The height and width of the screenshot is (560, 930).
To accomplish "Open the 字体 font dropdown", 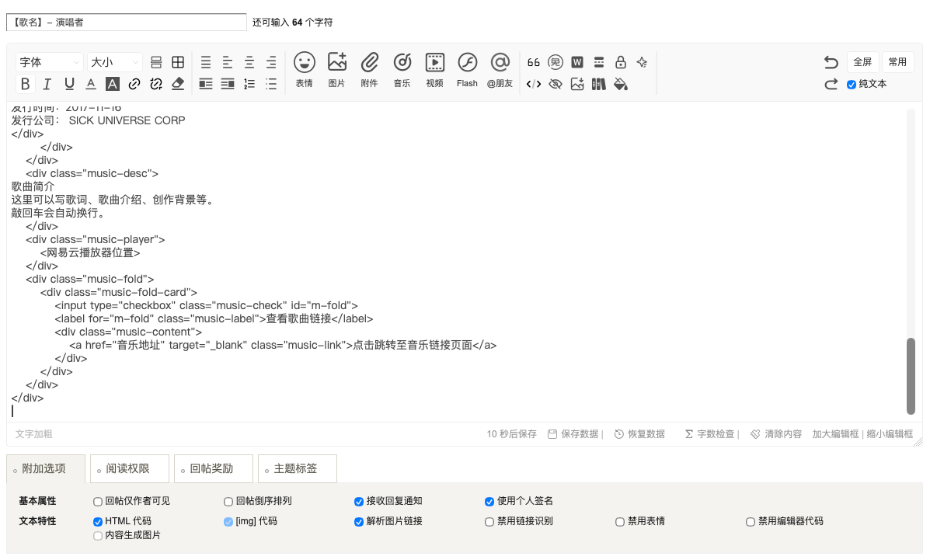I will pyautogui.click(x=49, y=62).
